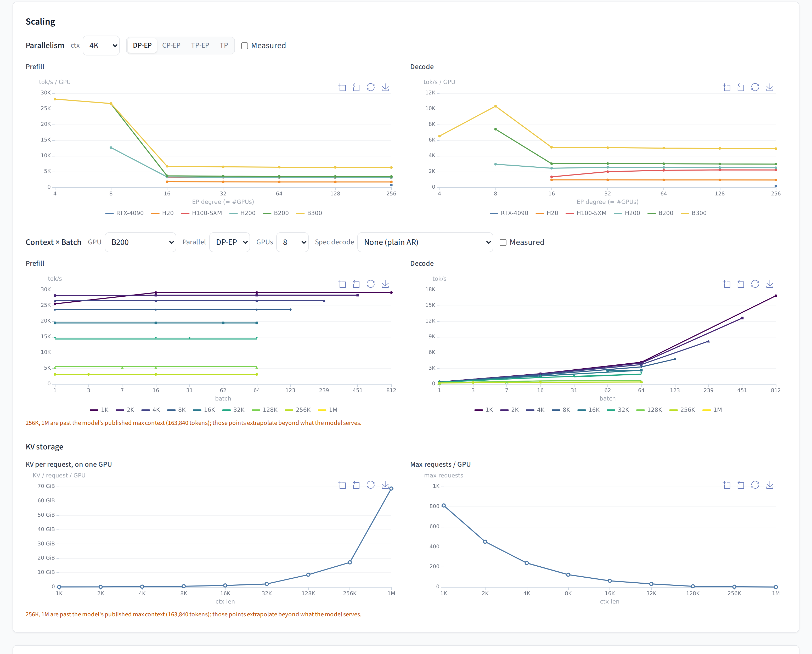Screen dimensions: 812x654
Task: Switch to the CP-EP parallelism tab
Action: (171, 46)
